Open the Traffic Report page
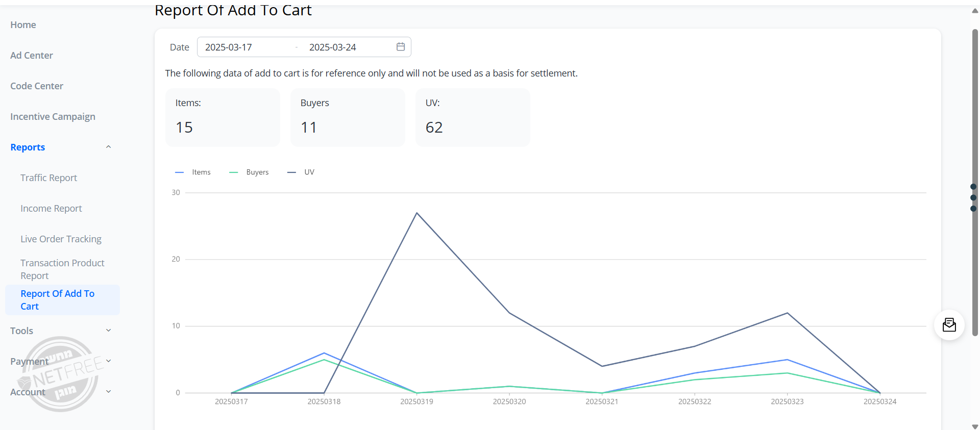 click(x=48, y=178)
